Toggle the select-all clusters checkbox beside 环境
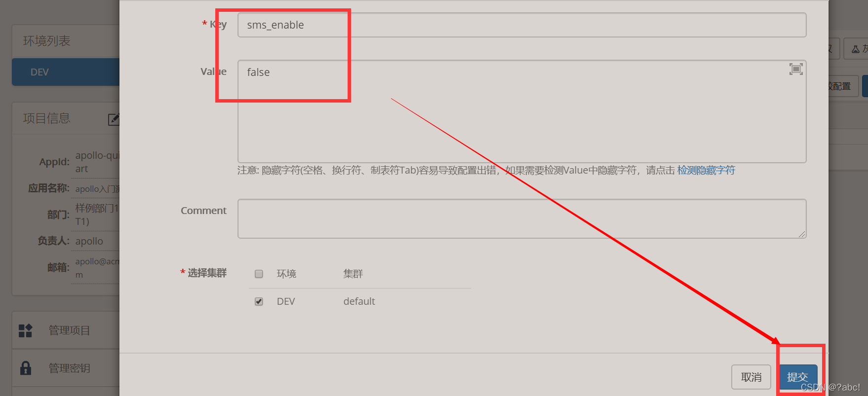The height and width of the screenshot is (396, 868). click(259, 274)
